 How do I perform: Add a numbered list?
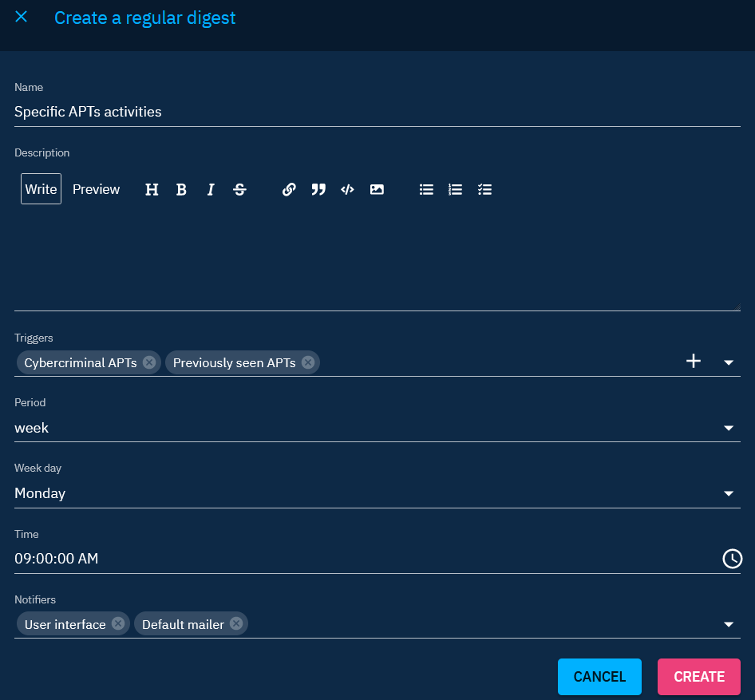point(455,189)
